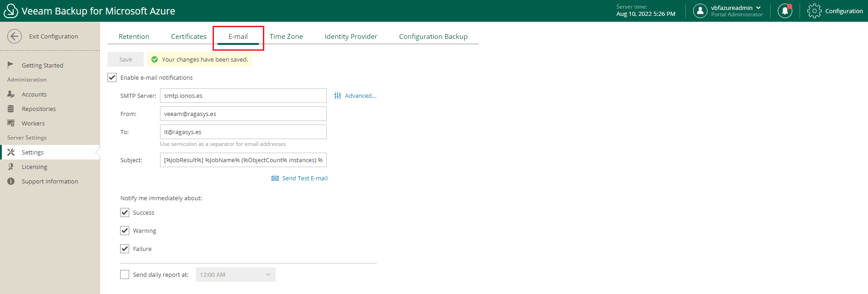This screenshot has width=868, height=294.
Task: Click the Workers icon in sidebar
Action: pos(11,123)
